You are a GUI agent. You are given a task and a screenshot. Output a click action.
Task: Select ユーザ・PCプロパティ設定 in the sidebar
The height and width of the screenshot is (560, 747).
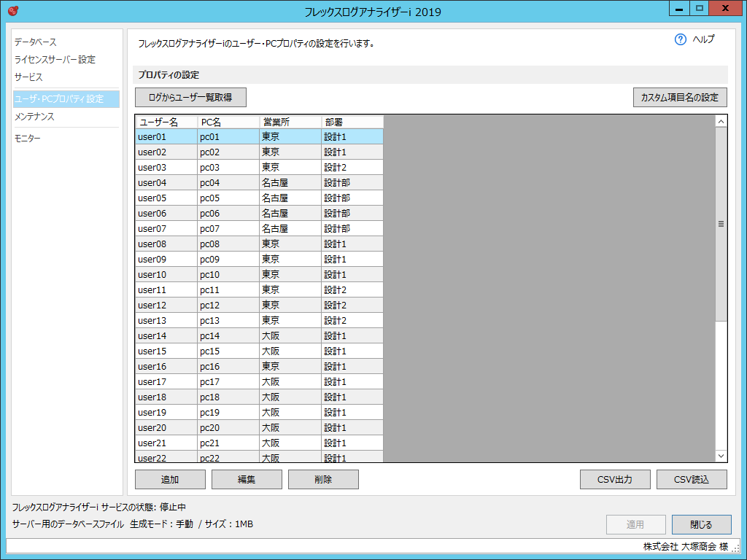point(66,99)
